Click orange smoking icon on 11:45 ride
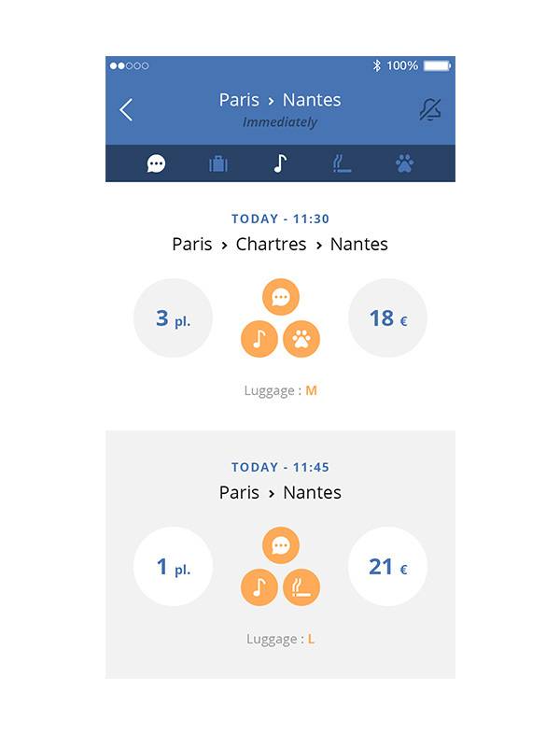The width and height of the screenshot is (560, 734). 301,587
